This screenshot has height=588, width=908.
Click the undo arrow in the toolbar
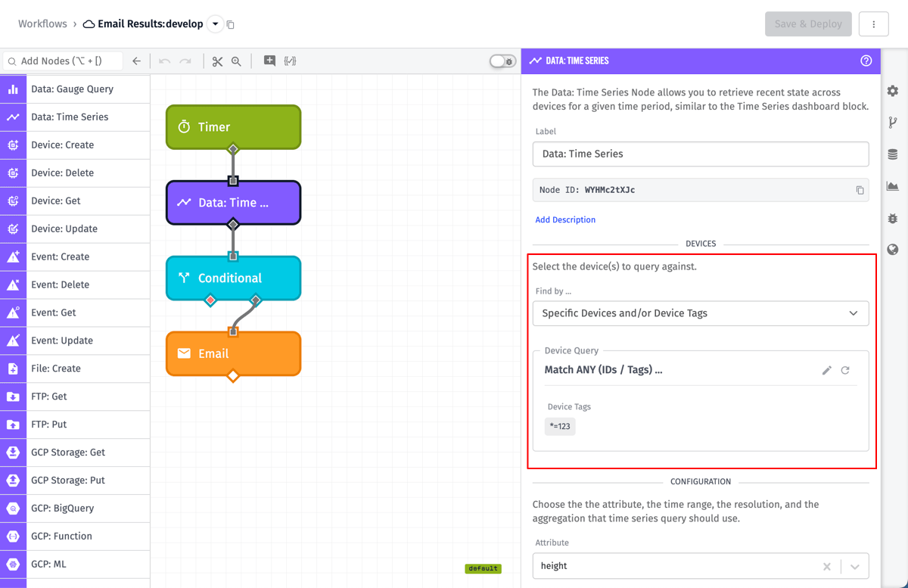click(x=164, y=61)
